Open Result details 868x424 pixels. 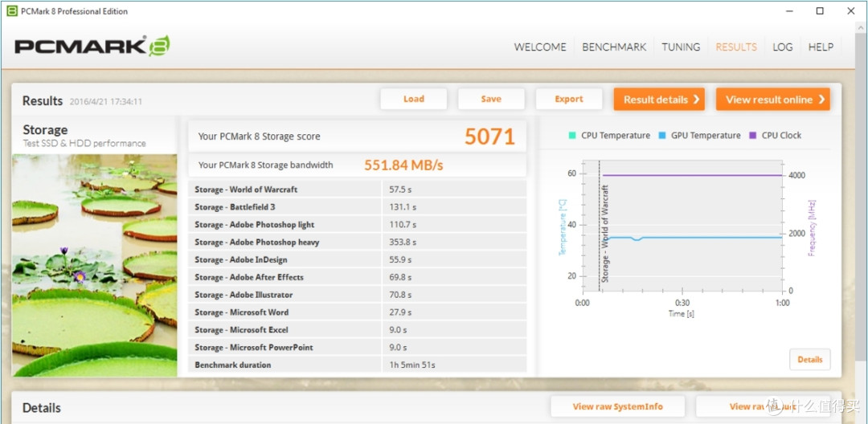pyautogui.click(x=659, y=100)
